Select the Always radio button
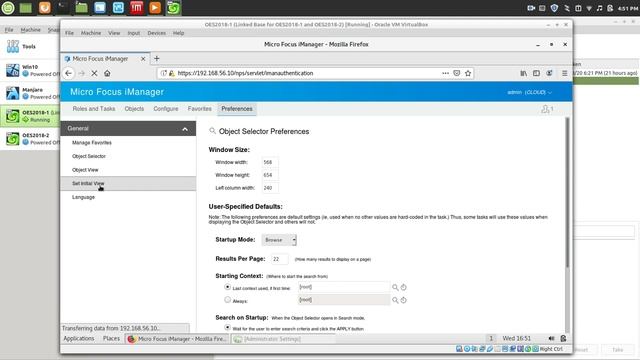Image resolution: width=640 pixels, height=360 pixels. point(227,300)
